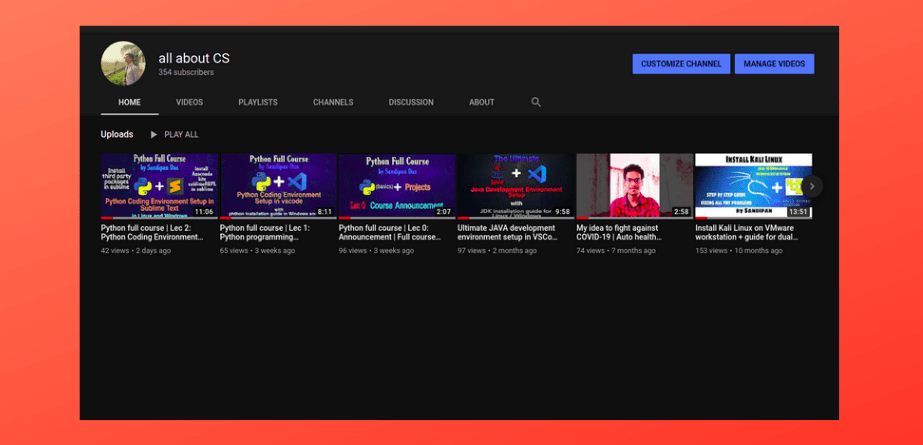The height and width of the screenshot is (445, 923).
Task: Switch to the Playlists tab
Action: (258, 102)
